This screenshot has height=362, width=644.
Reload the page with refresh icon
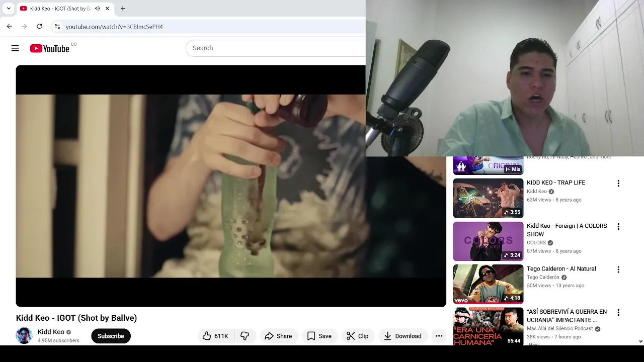pos(39,26)
